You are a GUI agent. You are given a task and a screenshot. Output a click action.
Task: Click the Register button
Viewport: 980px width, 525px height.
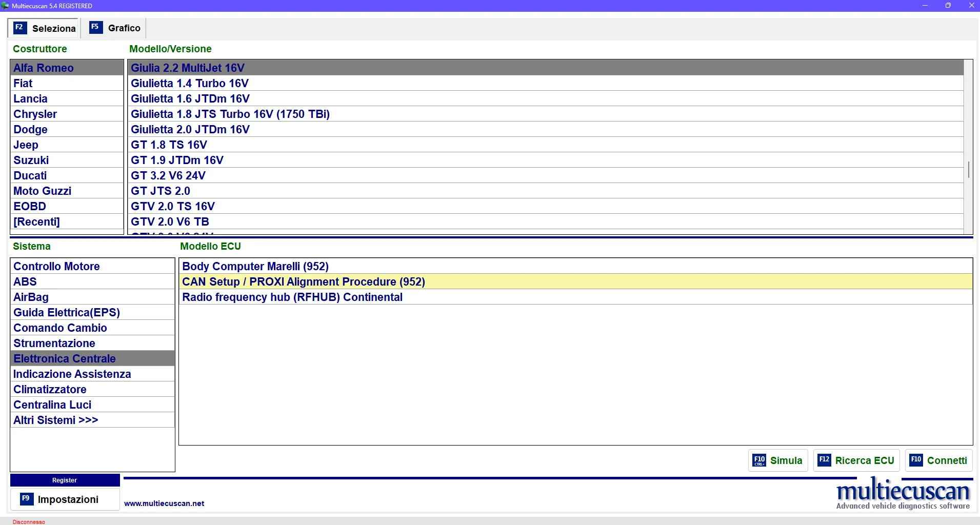(65, 480)
